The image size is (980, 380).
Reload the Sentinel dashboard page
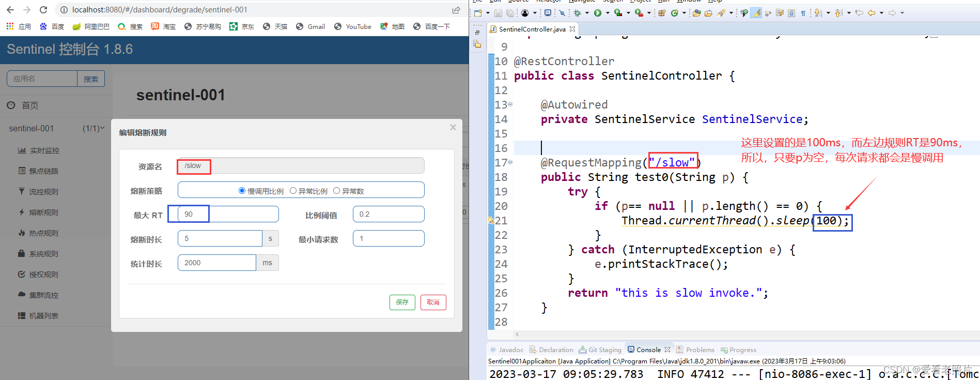click(43, 10)
